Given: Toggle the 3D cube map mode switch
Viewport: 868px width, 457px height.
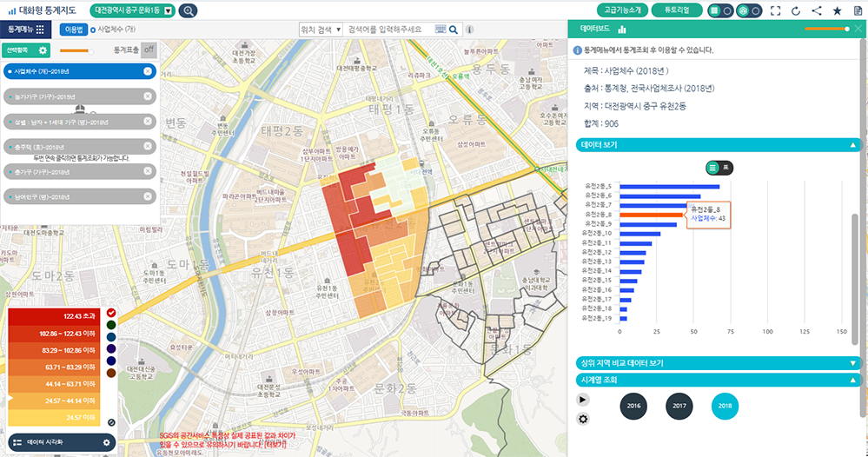Looking at the screenshot, I should click(x=748, y=10).
